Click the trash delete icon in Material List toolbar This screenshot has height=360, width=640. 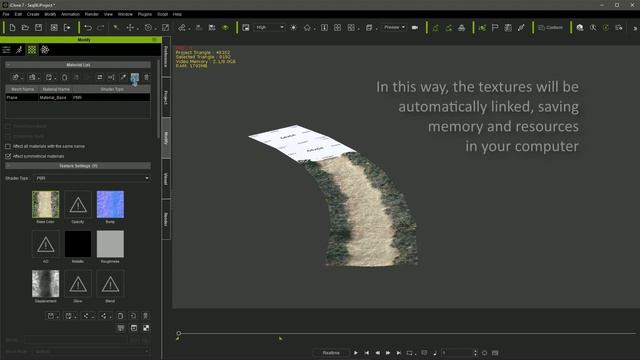tap(146, 77)
